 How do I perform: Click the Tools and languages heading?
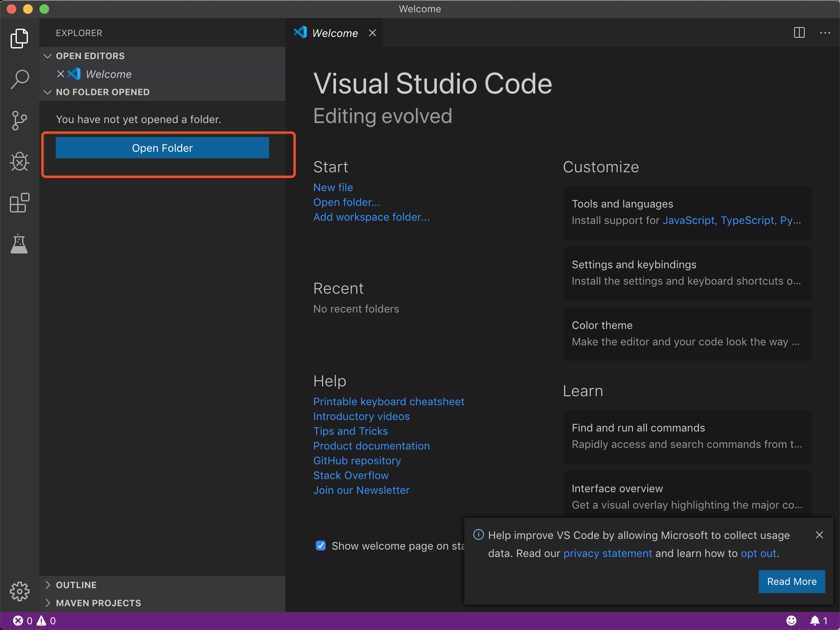(622, 204)
